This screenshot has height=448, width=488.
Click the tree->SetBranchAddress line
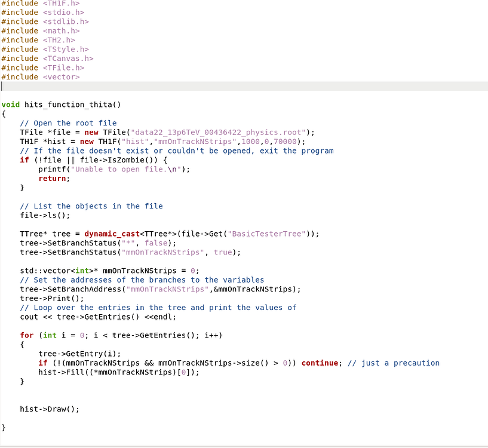pos(160,289)
